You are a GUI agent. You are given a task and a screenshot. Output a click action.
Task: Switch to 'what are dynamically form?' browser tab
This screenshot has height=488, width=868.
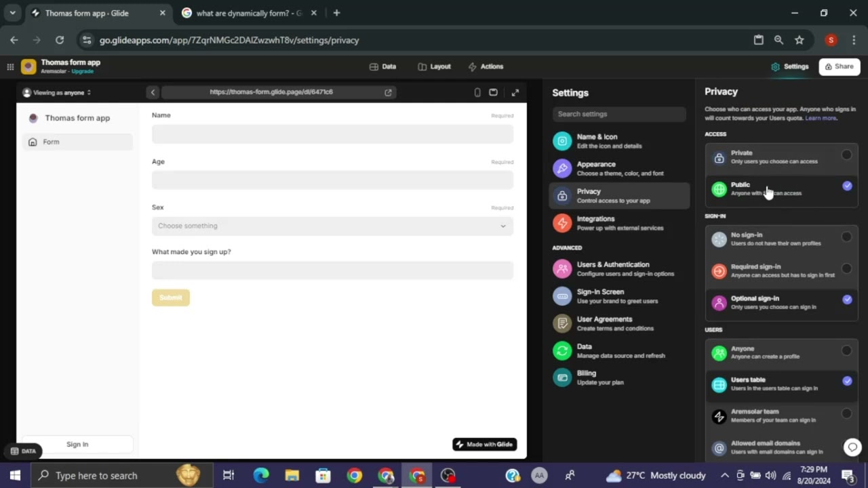[248, 13]
